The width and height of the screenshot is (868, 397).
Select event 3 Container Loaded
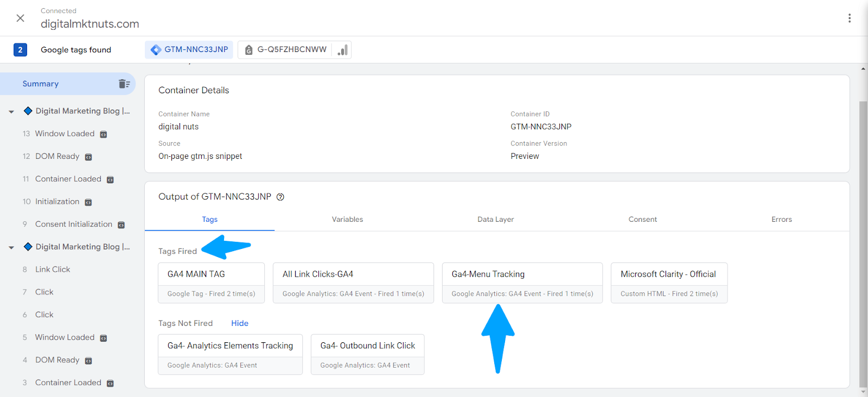(x=68, y=383)
